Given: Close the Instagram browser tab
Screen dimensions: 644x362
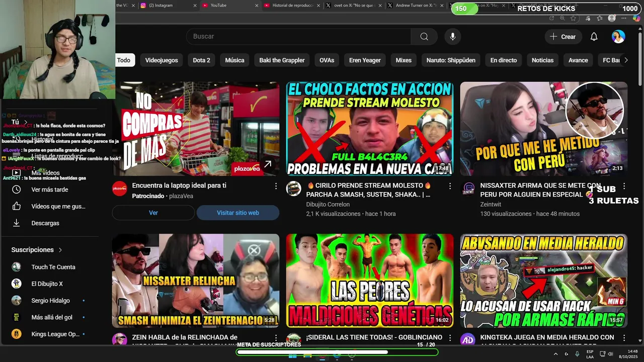Looking at the screenshot, I should coord(195,6).
